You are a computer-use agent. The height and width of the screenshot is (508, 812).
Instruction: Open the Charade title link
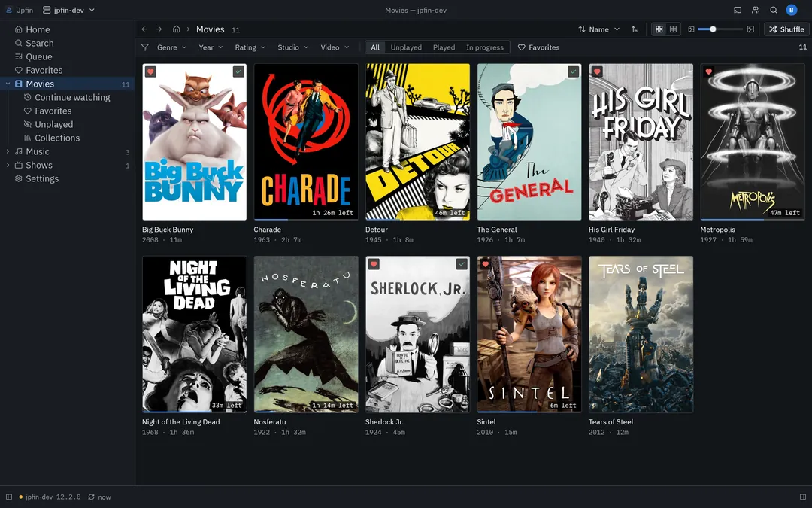coord(267,229)
